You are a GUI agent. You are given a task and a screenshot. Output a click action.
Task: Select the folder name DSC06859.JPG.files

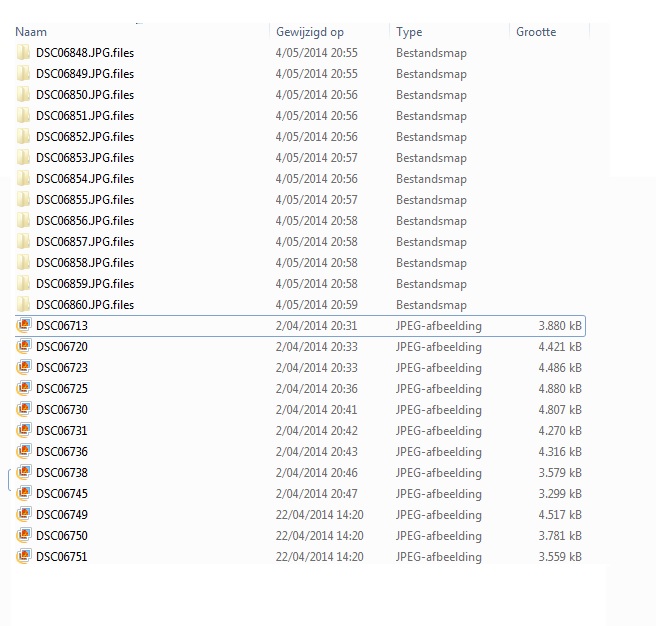pos(85,284)
